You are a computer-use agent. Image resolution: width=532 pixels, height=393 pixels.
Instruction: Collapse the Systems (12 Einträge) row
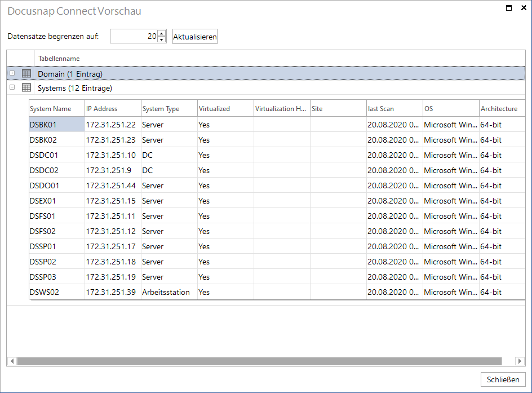(x=12, y=87)
